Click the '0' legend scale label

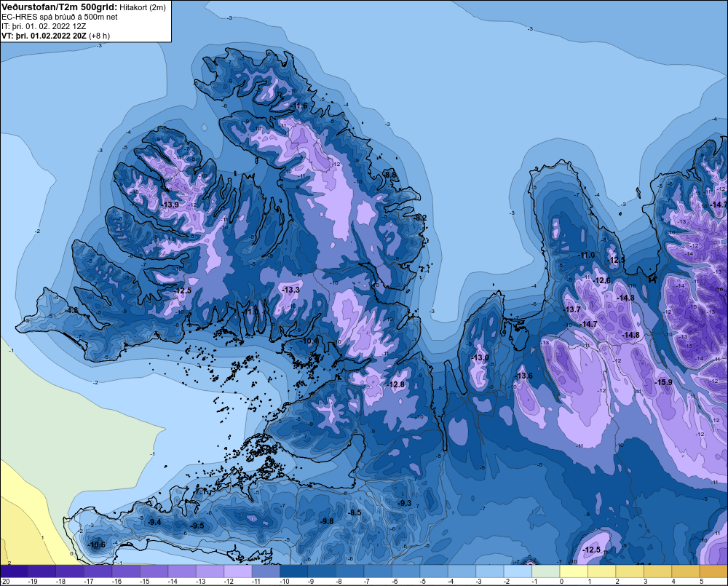(561, 582)
